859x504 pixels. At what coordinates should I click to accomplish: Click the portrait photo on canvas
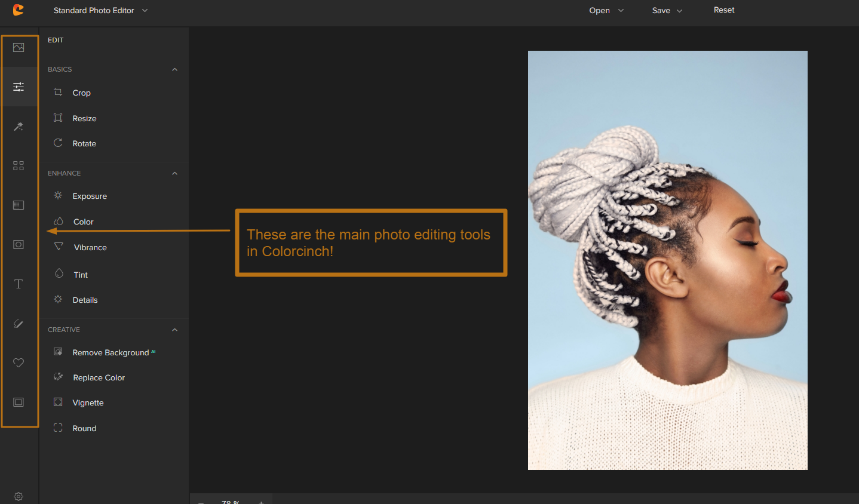667,260
